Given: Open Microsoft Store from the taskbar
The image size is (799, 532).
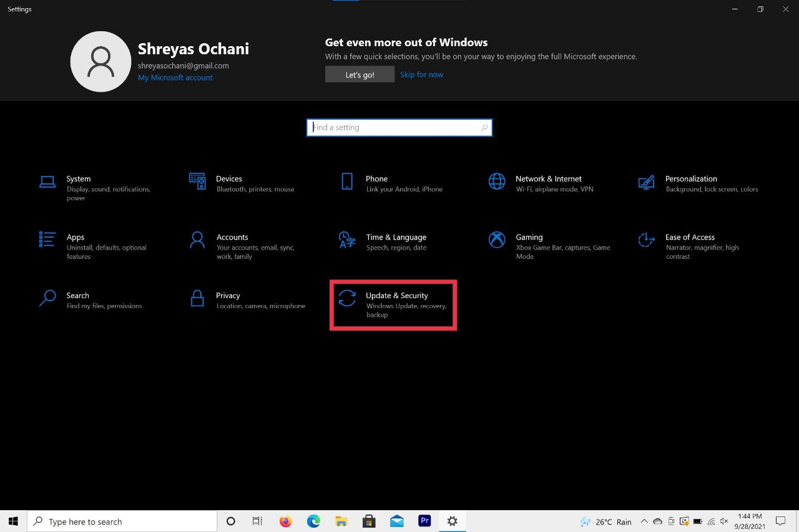Looking at the screenshot, I should coord(369,521).
